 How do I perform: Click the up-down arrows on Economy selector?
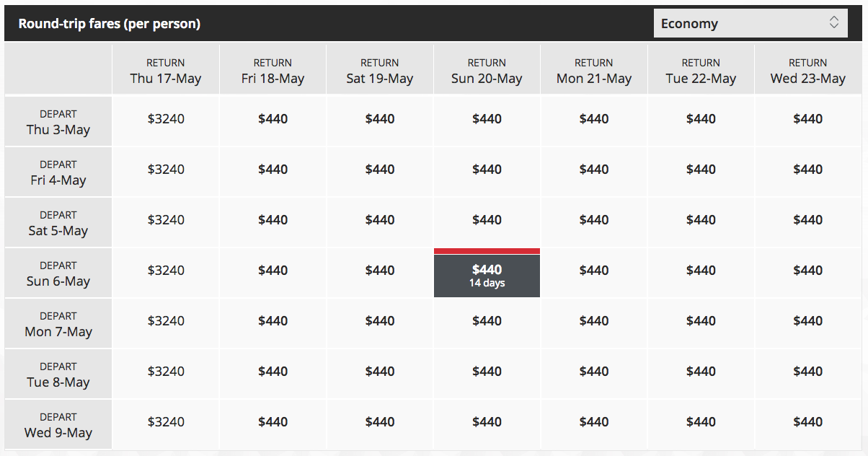point(834,22)
